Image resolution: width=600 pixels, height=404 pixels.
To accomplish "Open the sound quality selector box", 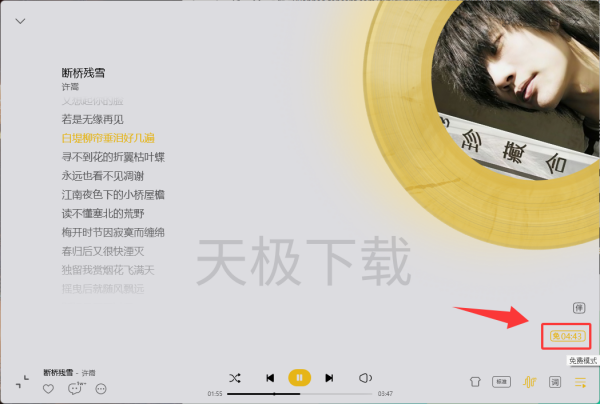I will pos(501,382).
